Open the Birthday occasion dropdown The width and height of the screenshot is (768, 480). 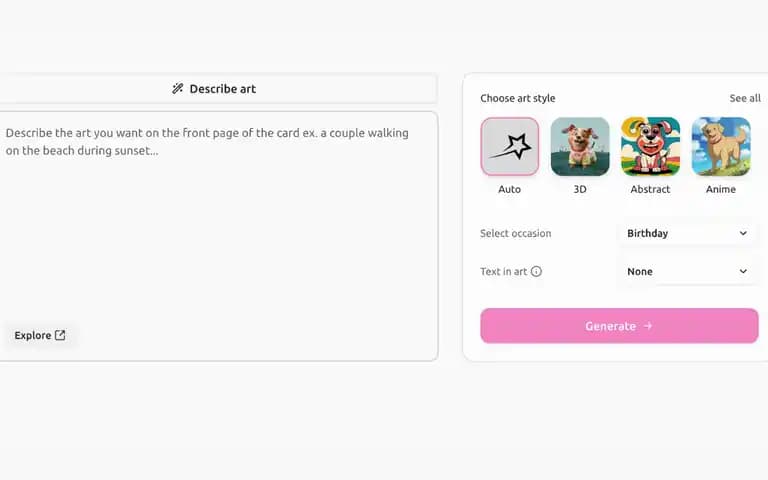click(x=687, y=233)
